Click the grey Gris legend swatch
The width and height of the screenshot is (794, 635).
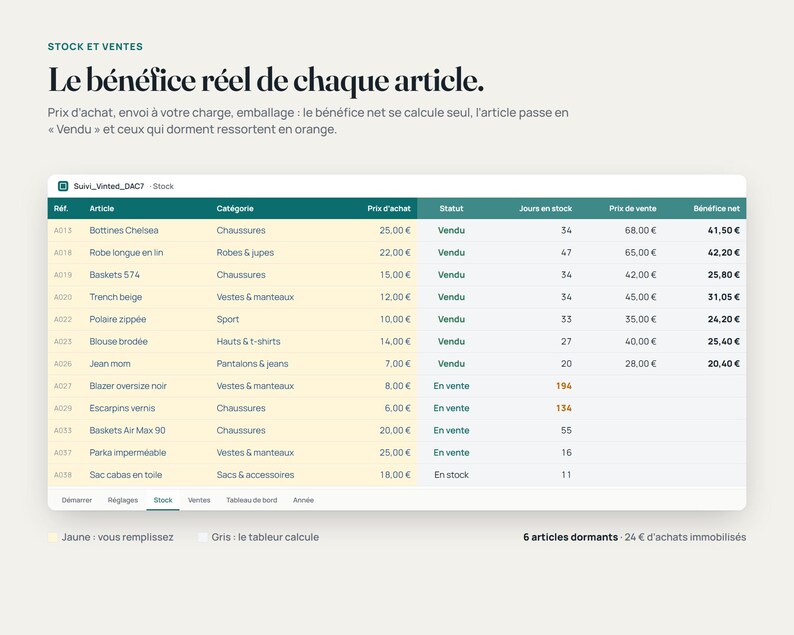pyautogui.click(x=203, y=537)
